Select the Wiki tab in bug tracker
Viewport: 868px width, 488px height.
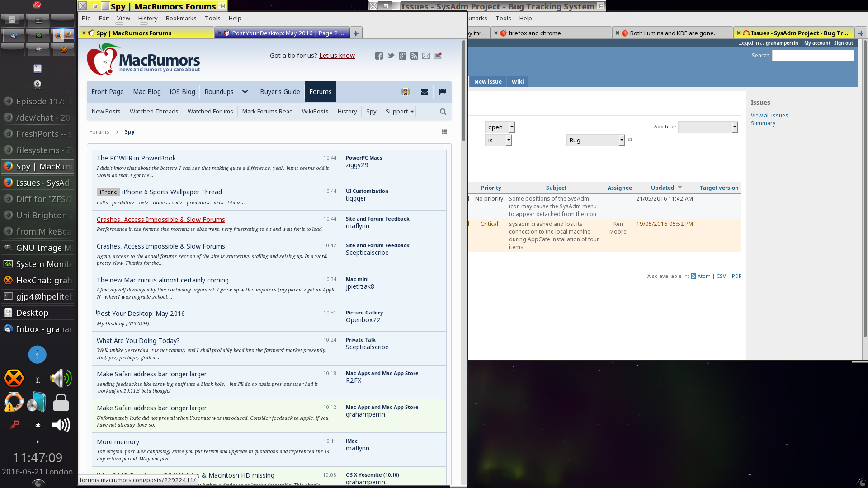(x=518, y=82)
